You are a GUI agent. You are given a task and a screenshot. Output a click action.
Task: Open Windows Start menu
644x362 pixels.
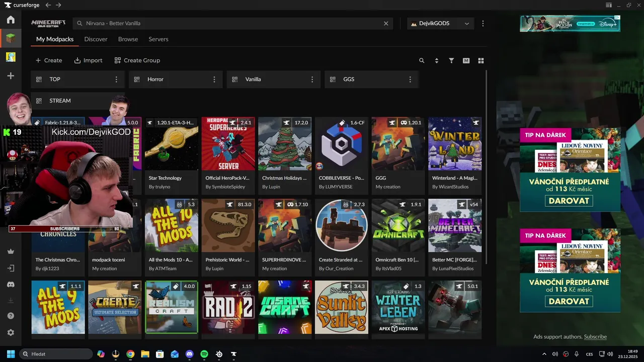[x=11, y=354]
